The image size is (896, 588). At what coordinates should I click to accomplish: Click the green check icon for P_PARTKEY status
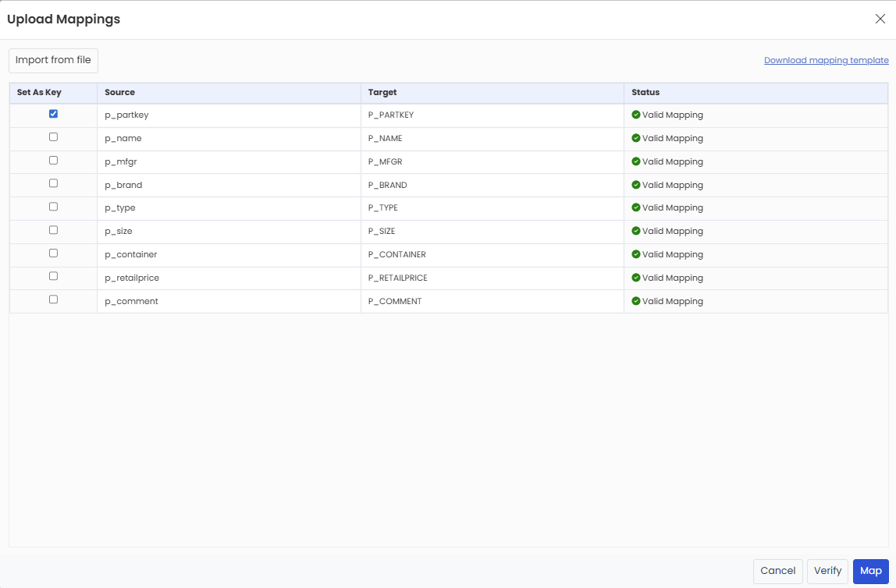click(636, 115)
